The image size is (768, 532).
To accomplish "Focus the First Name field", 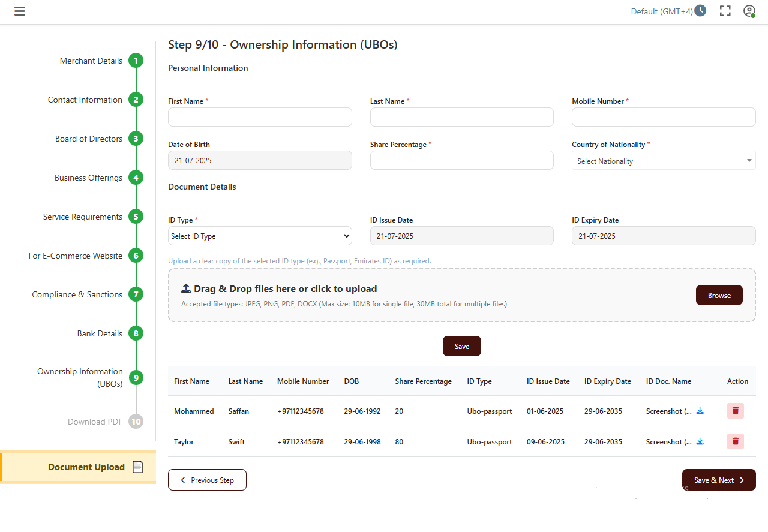I will tap(260, 117).
